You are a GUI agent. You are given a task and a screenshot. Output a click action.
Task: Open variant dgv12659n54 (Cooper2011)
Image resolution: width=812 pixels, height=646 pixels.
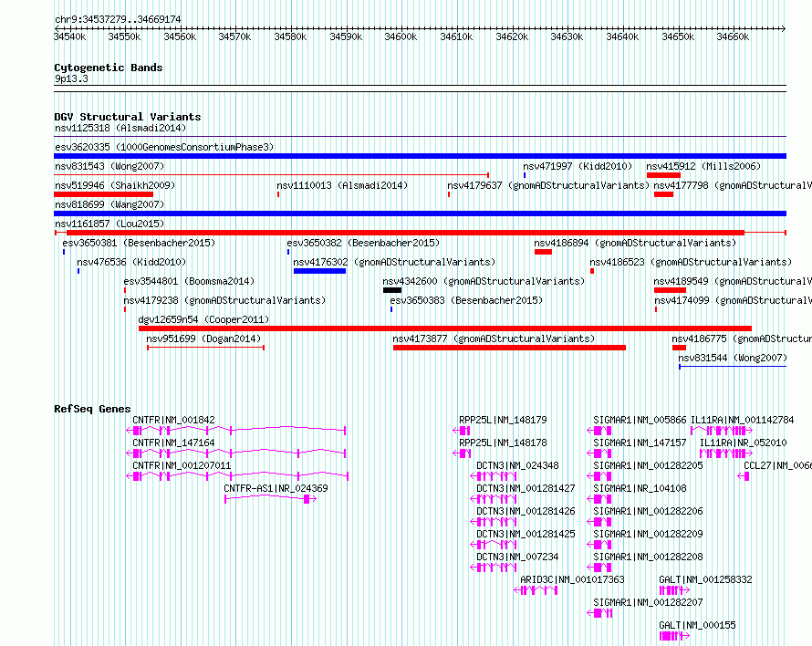pos(203,319)
